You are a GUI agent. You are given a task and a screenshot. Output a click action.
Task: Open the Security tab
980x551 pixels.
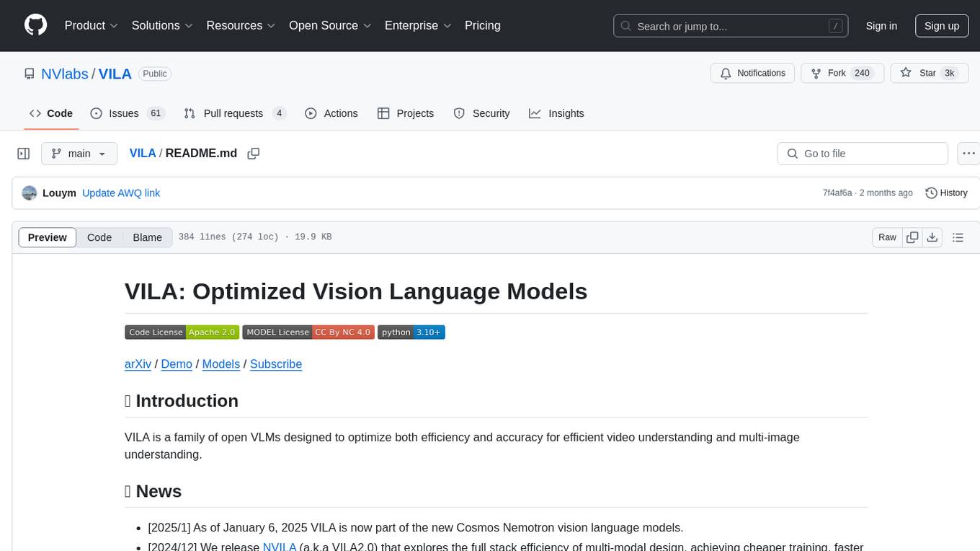pyautogui.click(x=481, y=113)
